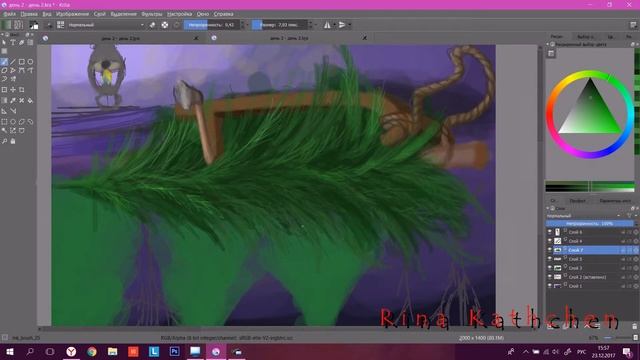The image size is (640, 360).
Task: Click the brush size spinner arrows
Action: tap(310, 25)
